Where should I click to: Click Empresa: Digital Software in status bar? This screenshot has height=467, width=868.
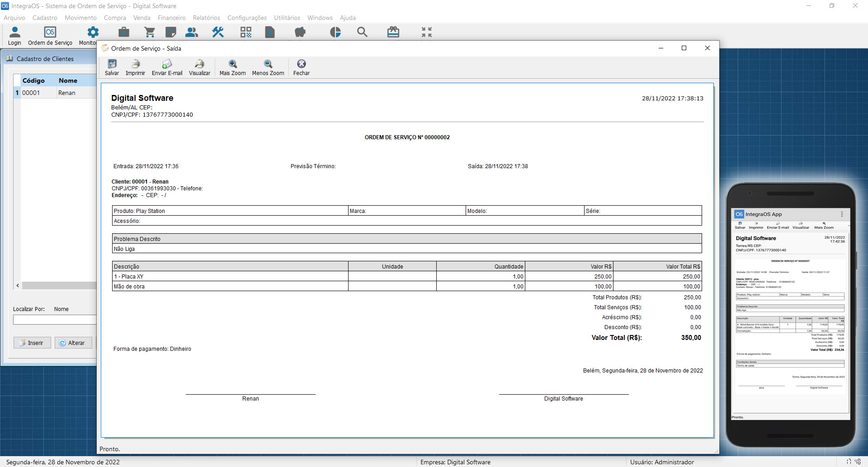(x=455, y=462)
